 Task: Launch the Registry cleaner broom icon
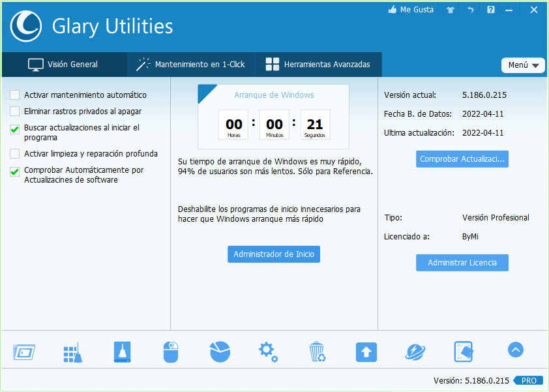[73, 352]
